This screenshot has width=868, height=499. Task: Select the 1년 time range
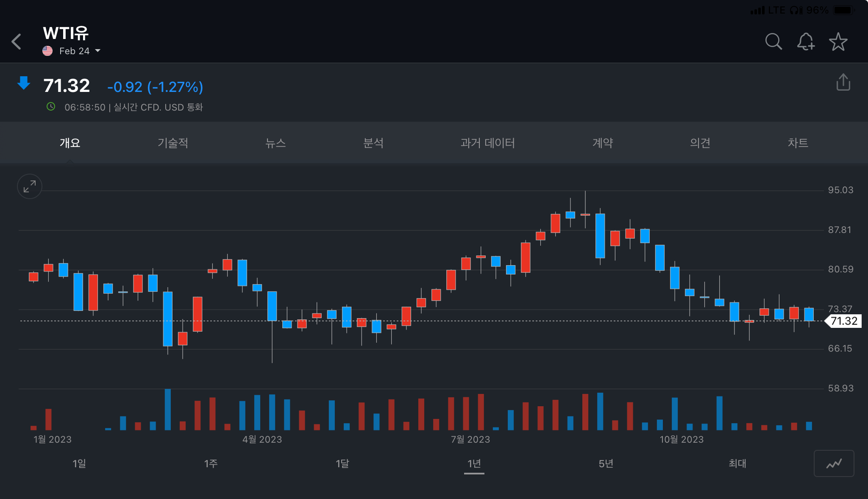(474, 463)
